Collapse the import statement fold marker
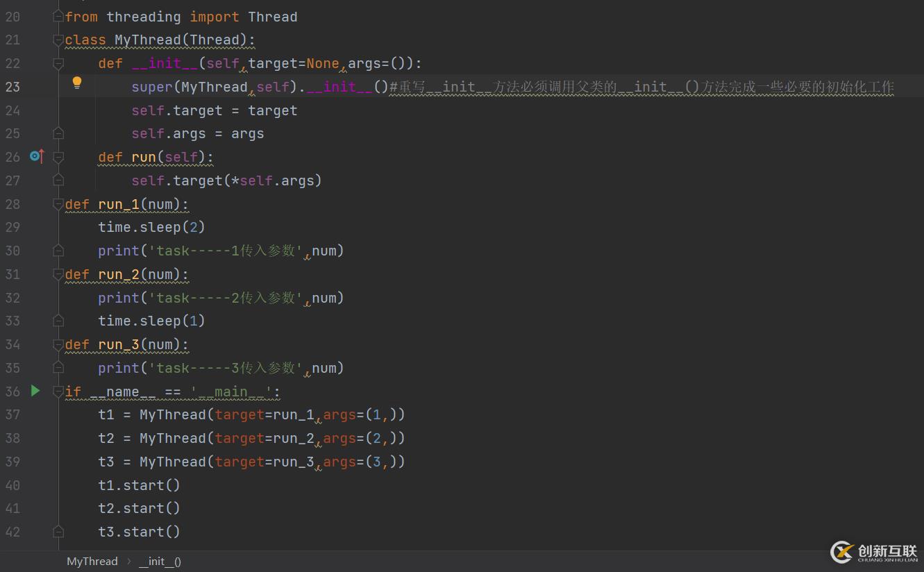The image size is (924, 572). (58, 17)
